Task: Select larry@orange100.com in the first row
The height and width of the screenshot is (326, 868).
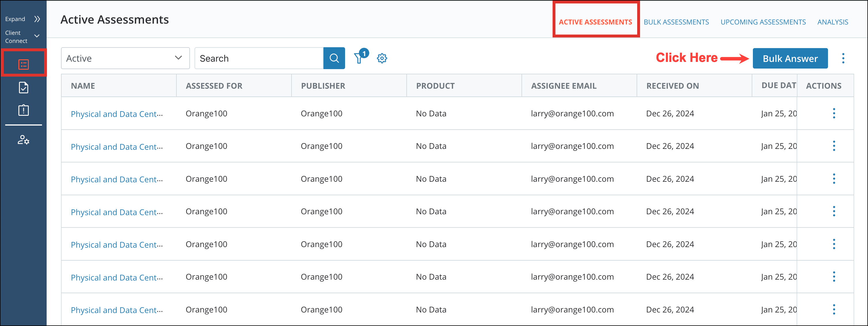Action: (x=572, y=113)
